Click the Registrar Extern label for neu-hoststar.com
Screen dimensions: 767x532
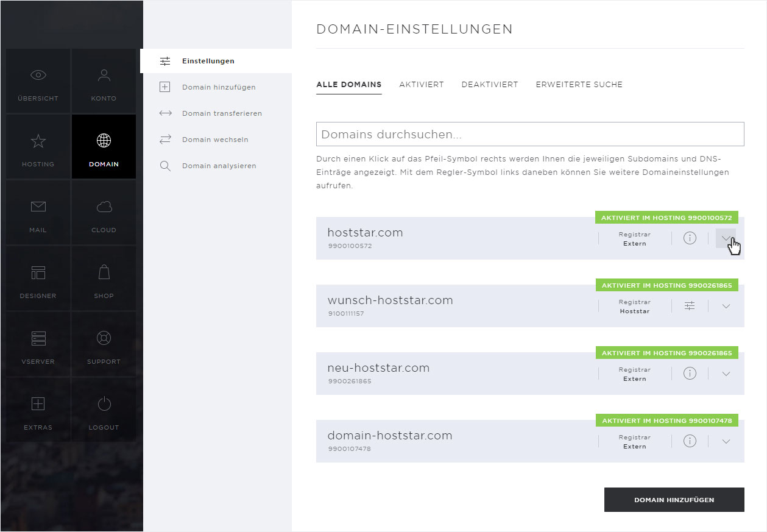(x=635, y=374)
